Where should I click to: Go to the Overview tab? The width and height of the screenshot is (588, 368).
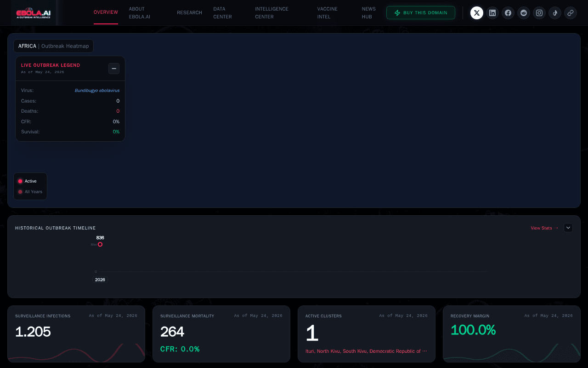pyautogui.click(x=106, y=12)
